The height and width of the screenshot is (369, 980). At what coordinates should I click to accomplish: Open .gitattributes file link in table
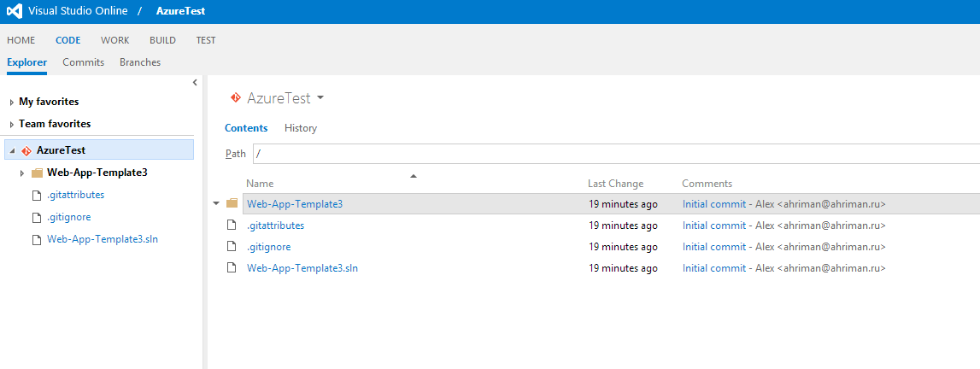point(276,225)
